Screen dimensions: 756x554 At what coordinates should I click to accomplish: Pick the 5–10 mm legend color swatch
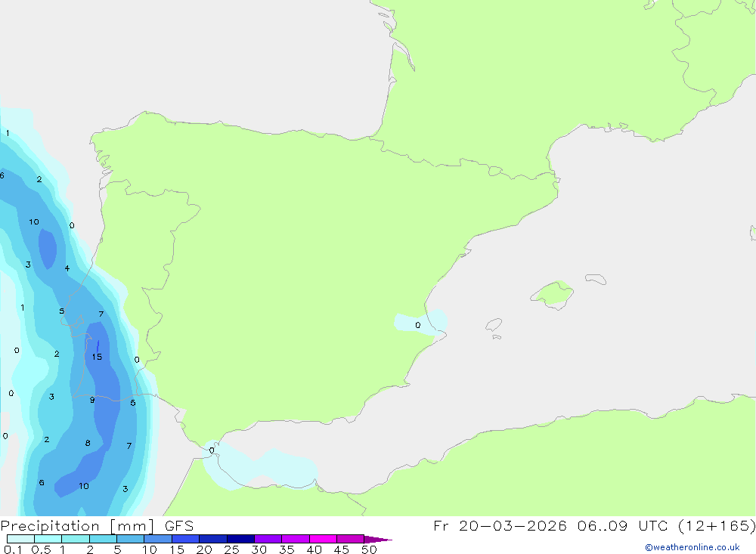pos(131,539)
